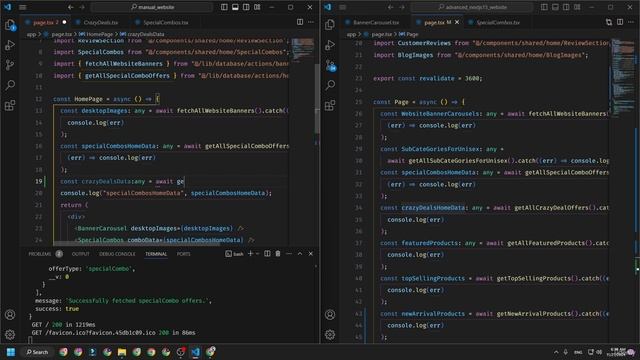Select page.tsx tab in left window
Viewport: 640px width, 360px height.
(46, 22)
